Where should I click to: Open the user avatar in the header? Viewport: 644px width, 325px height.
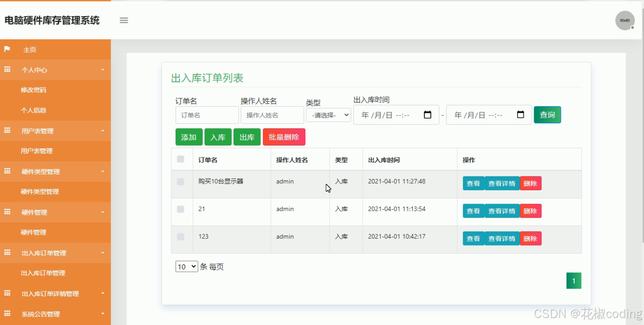[x=625, y=20]
